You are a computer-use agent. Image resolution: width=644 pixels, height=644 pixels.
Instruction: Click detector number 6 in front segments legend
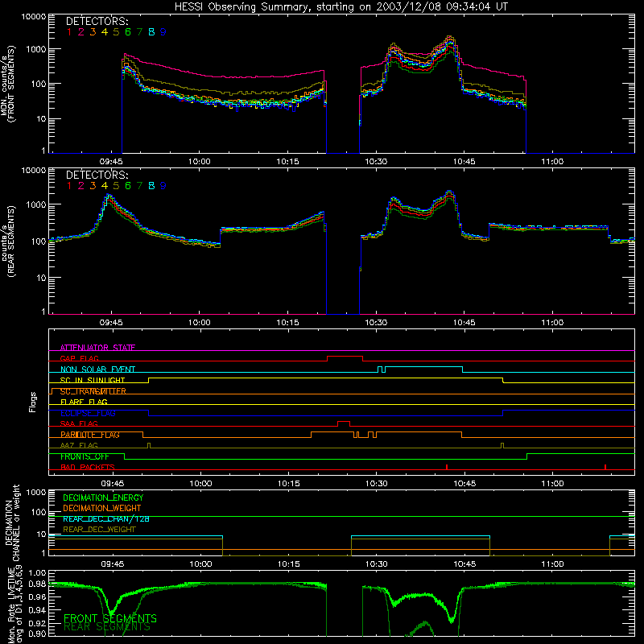pos(128,32)
